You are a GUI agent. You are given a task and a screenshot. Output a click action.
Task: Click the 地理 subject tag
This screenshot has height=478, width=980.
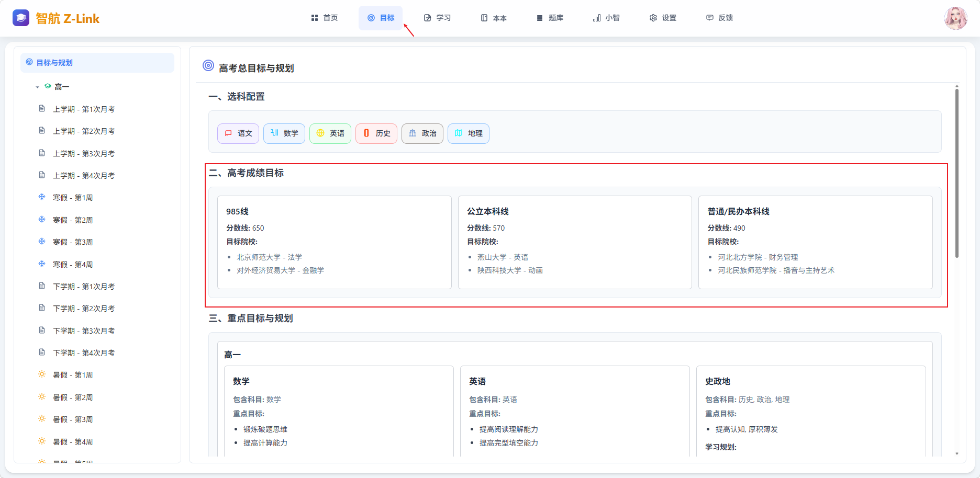click(x=469, y=133)
